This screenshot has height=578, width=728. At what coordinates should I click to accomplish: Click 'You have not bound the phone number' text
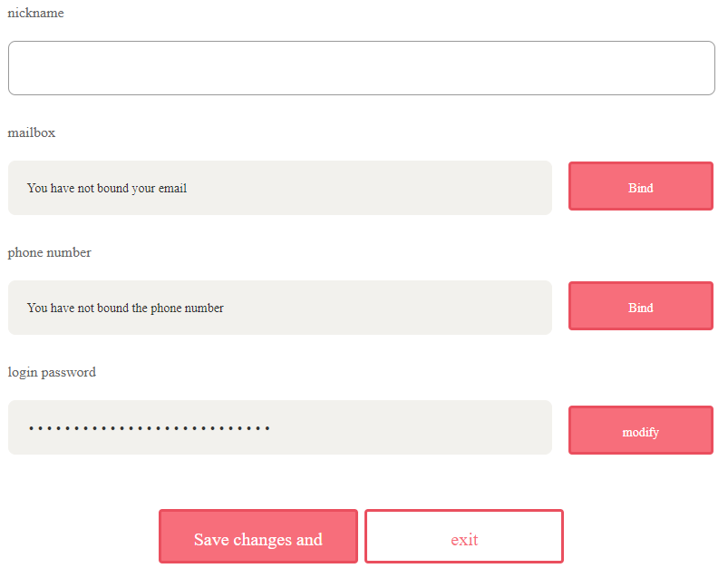pyautogui.click(x=125, y=308)
